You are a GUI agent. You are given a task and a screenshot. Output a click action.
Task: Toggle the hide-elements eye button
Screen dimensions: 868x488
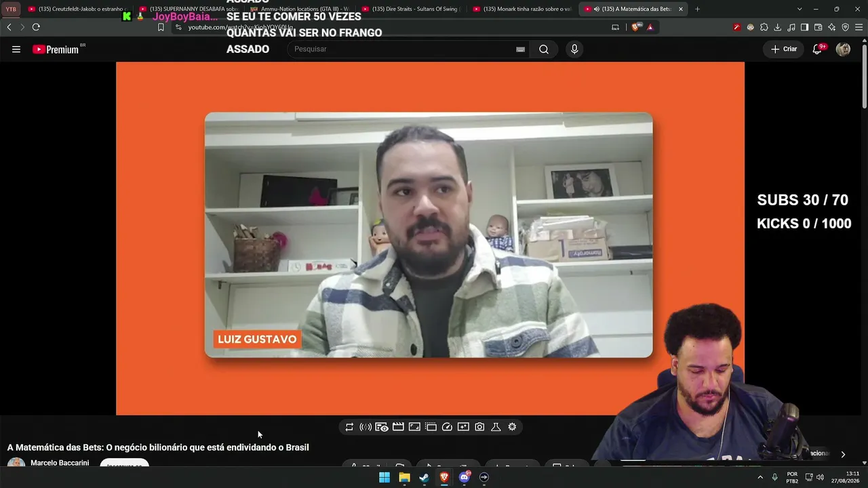[382, 427]
